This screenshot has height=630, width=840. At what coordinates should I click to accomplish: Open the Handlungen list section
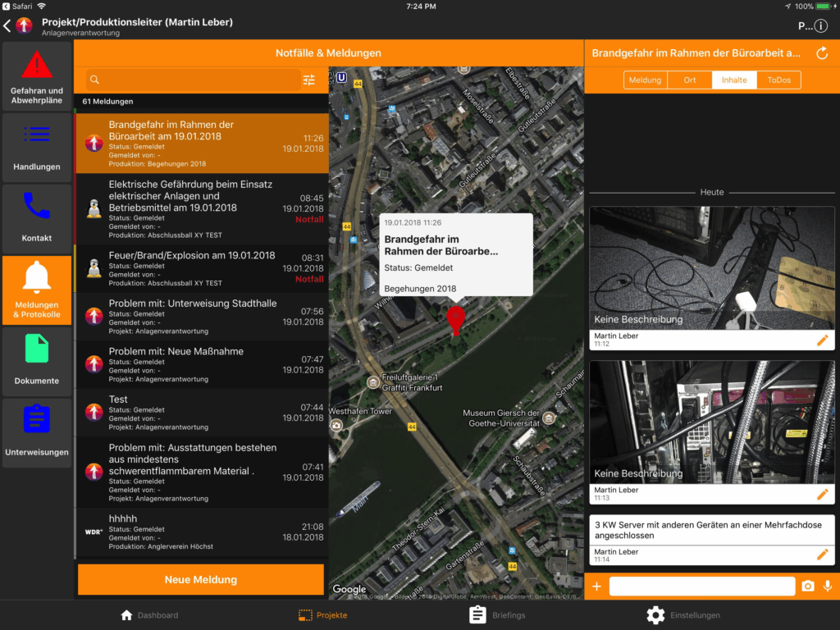point(37,147)
